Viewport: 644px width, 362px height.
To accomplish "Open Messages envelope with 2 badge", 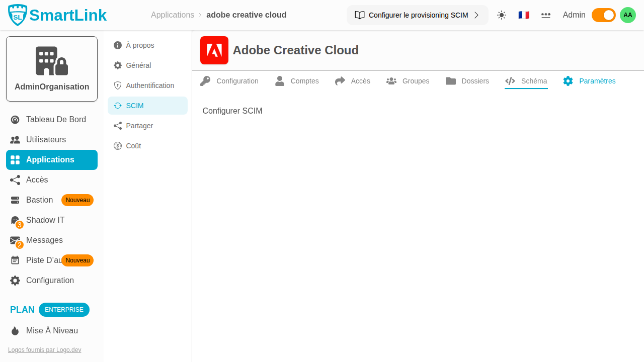I will pyautogui.click(x=16, y=241).
